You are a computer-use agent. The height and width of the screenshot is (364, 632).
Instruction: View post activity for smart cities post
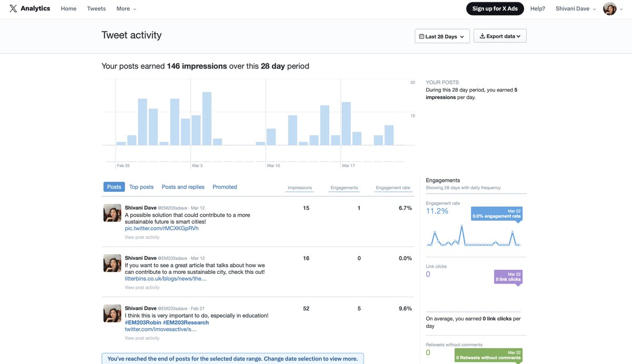[142, 238]
